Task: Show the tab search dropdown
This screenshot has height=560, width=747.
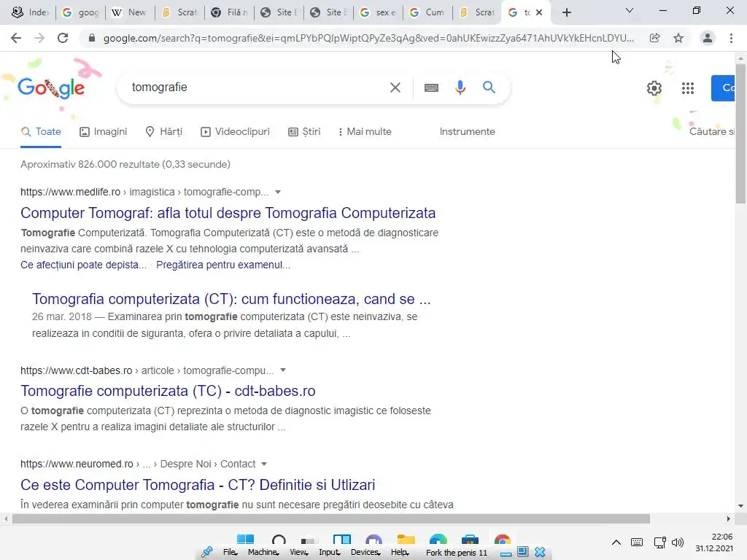Action: [630, 10]
